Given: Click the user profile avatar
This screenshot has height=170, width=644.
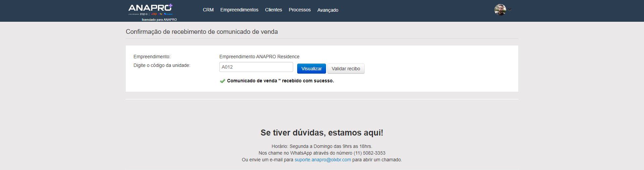Looking at the screenshot, I should [500, 10].
